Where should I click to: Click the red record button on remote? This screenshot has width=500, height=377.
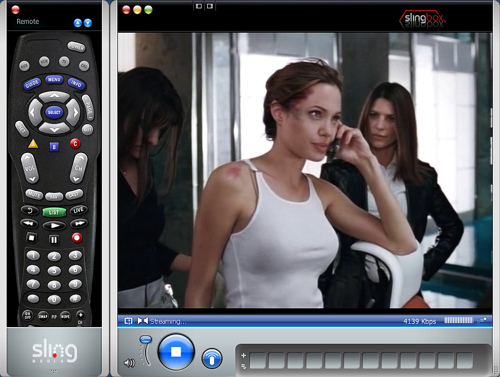coord(77,238)
